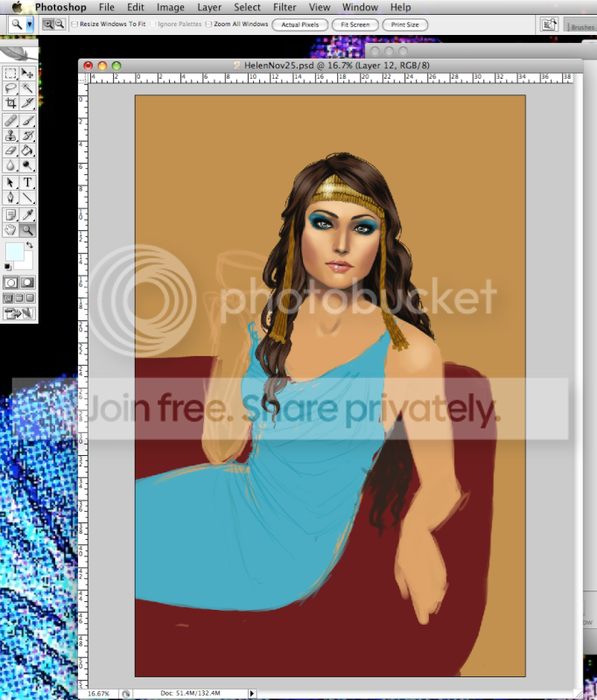Viewport: 597px width, 700px height.
Task: Open the File menu
Action: (x=107, y=7)
